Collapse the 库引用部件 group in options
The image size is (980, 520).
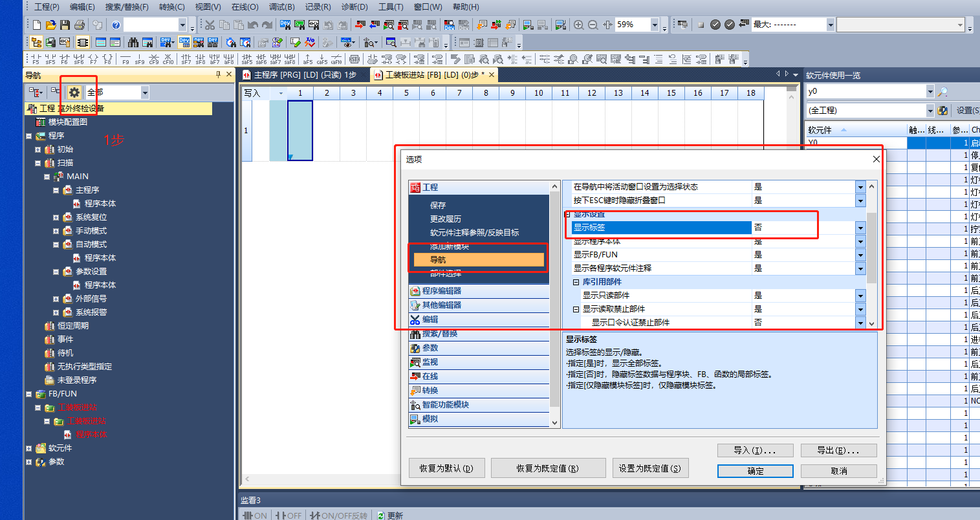coord(576,282)
